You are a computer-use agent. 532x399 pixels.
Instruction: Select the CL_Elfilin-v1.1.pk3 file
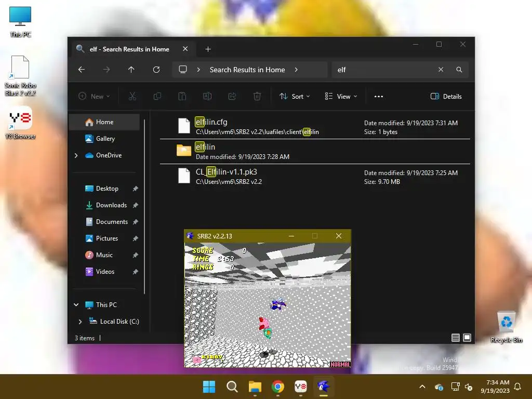[315, 177]
